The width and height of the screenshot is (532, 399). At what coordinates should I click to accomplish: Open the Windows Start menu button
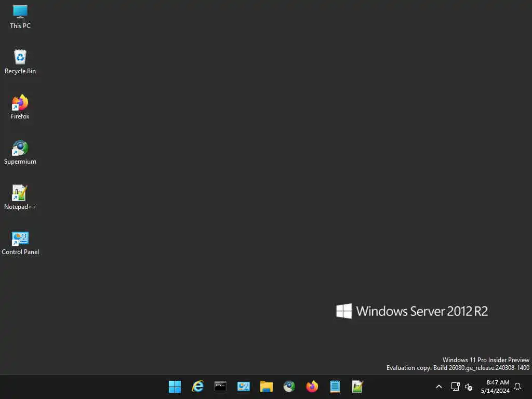tap(175, 387)
